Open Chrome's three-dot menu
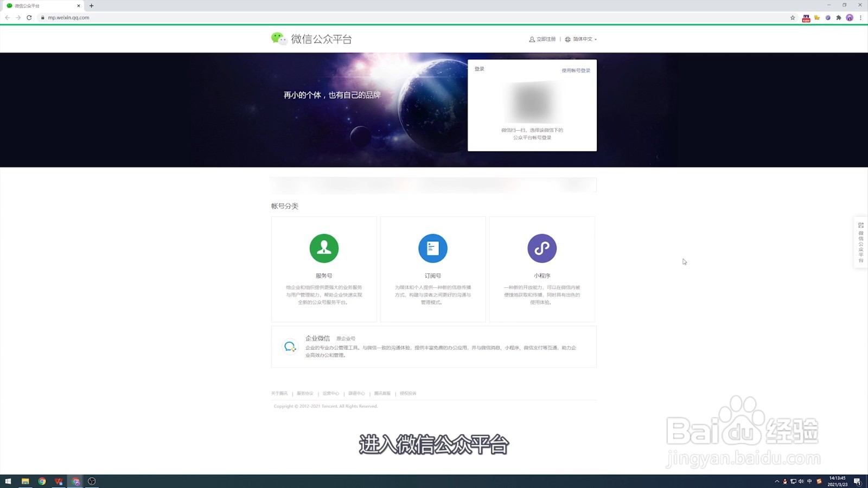The height and width of the screenshot is (488, 868). [x=860, y=18]
